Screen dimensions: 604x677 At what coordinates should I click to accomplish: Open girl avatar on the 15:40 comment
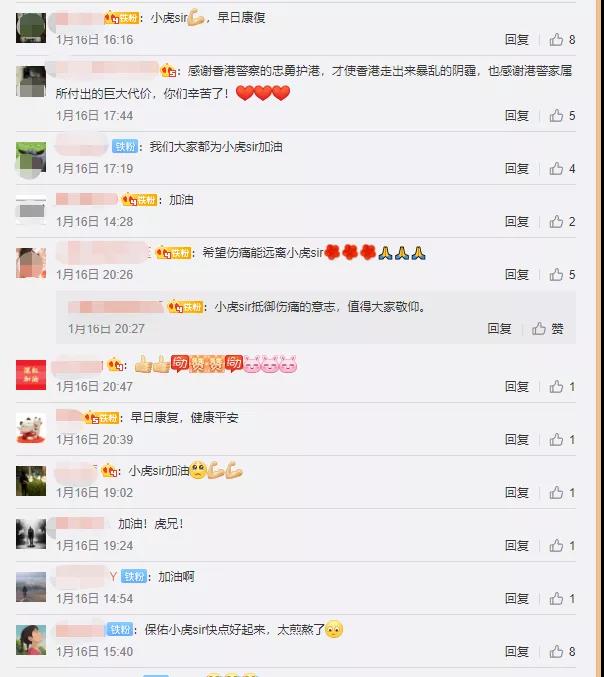click(x=31, y=640)
